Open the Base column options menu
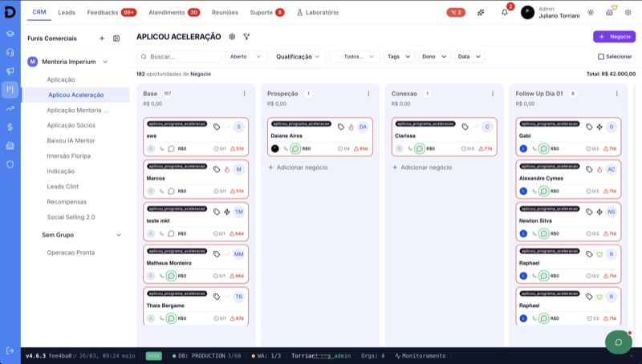 tap(245, 94)
